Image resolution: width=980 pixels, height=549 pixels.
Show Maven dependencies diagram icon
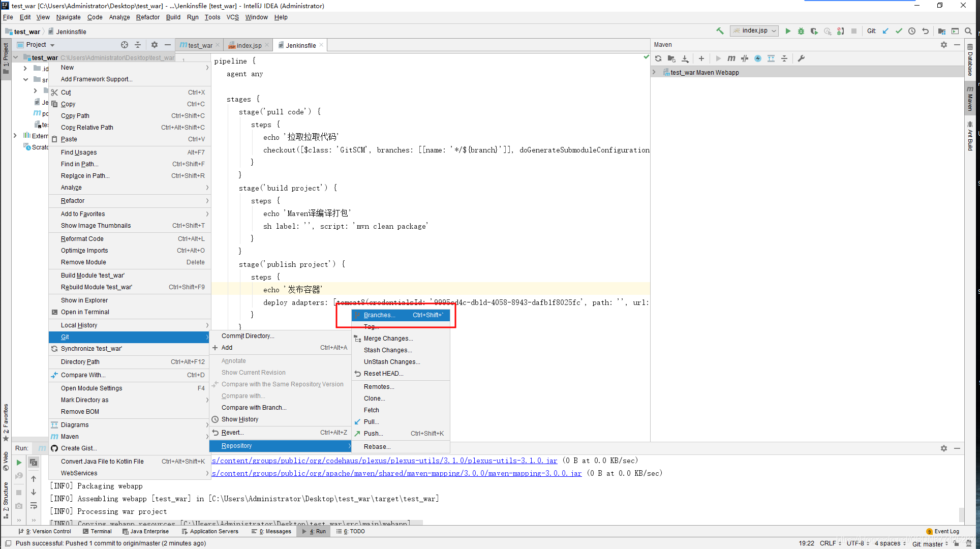click(771, 58)
